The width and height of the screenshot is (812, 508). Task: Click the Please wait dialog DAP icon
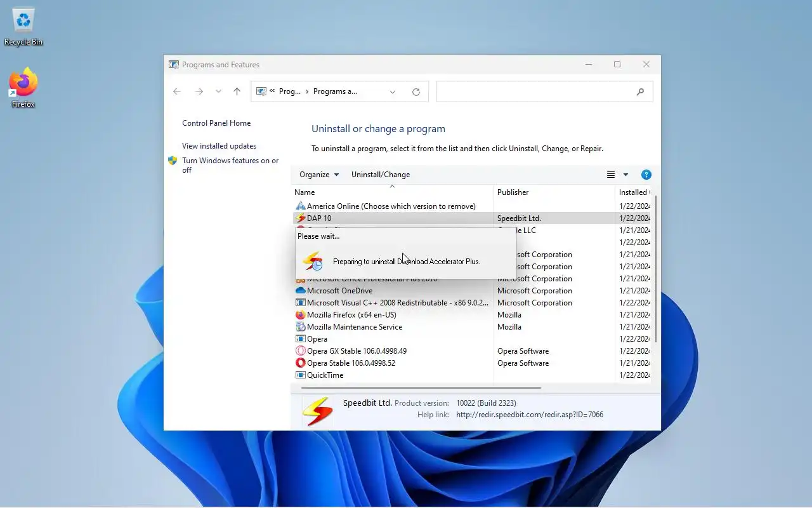(x=313, y=262)
